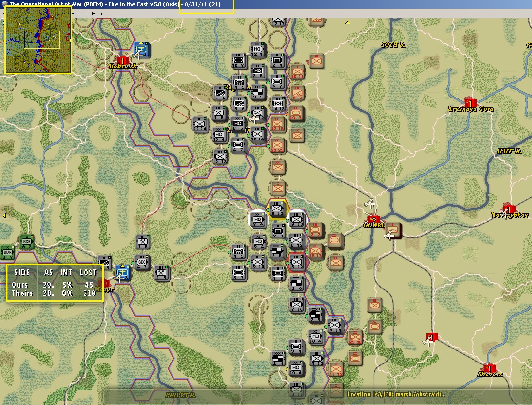The image size is (532, 405).
Task: Click the 8/31/41 (21) turn date in title
Action: (x=202, y=4)
